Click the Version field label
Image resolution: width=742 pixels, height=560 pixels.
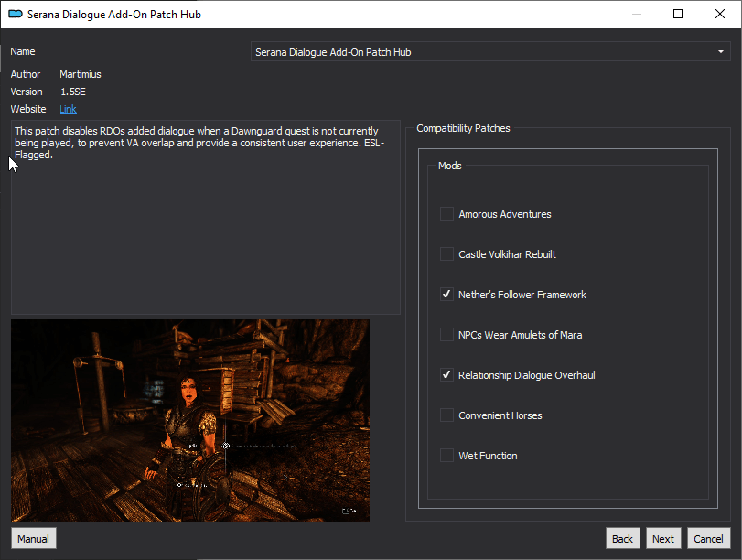pyautogui.click(x=27, y=92)
